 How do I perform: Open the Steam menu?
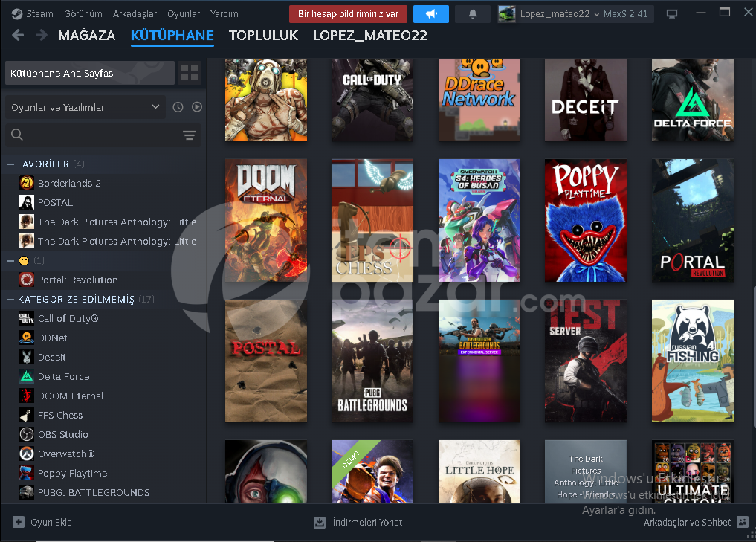[39, 14]
